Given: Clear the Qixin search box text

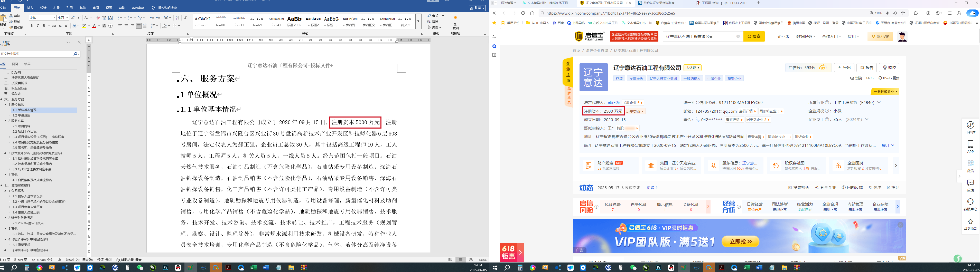Looking at the screenshot, I should coord(738,36).
